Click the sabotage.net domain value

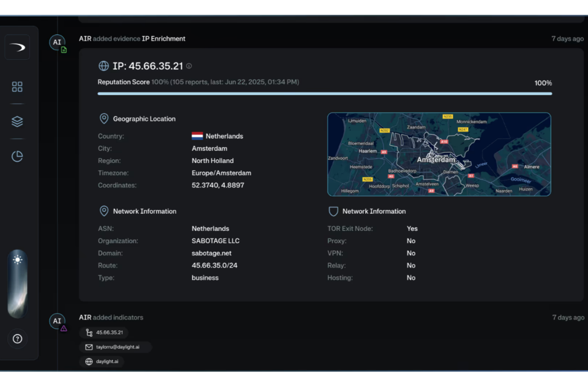211,253
